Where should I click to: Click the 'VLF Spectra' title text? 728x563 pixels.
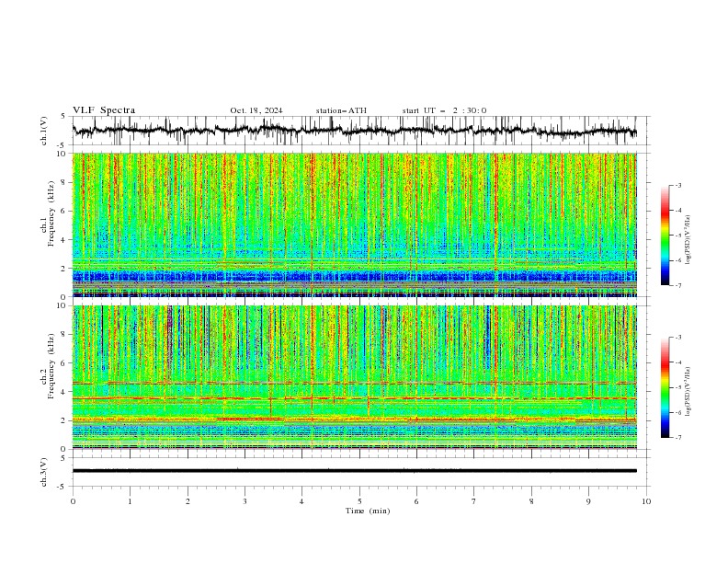(104, 110)
